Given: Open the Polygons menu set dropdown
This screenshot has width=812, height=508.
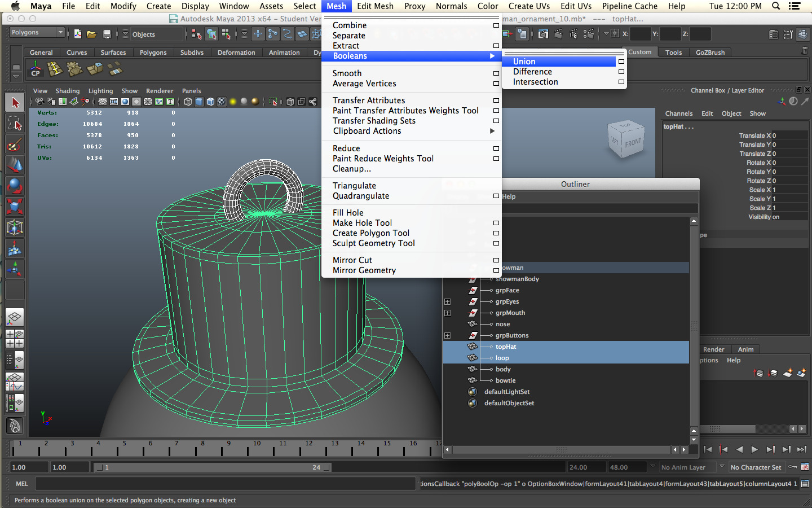Looking at the screenshot, I should click(37, 32).
